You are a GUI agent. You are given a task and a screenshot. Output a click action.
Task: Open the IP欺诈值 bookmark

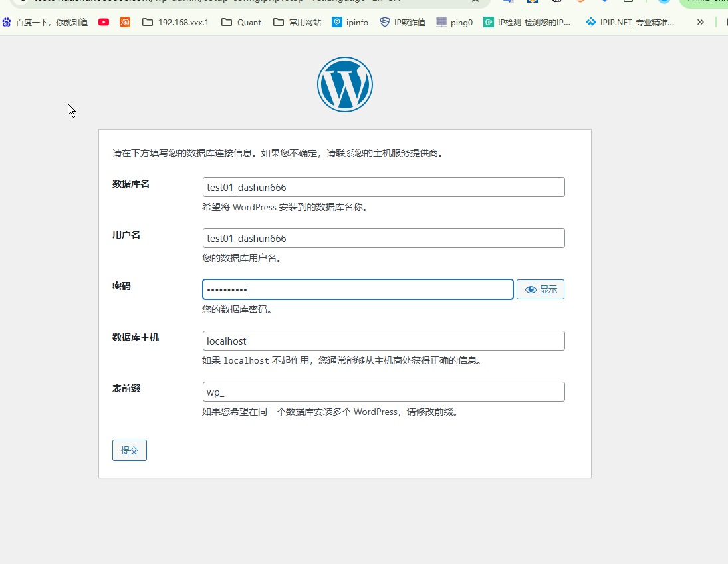402,23
